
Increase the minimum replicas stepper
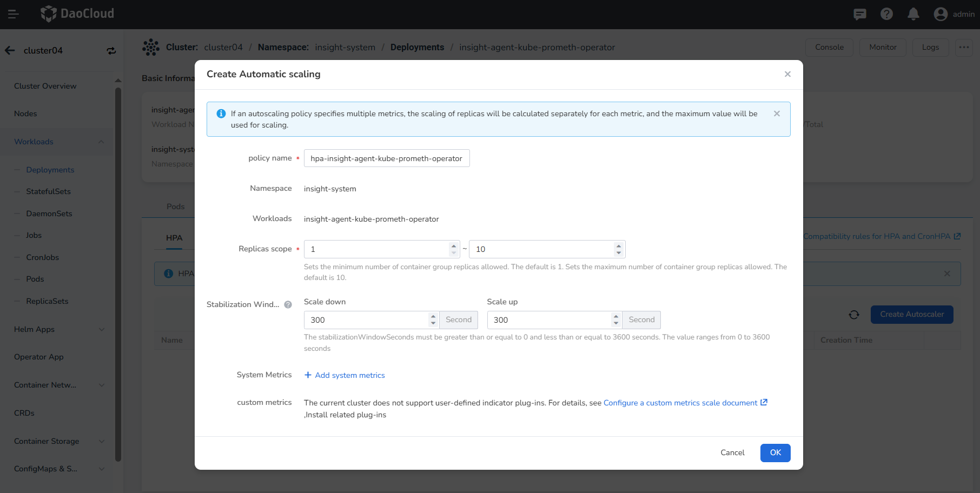454,246
